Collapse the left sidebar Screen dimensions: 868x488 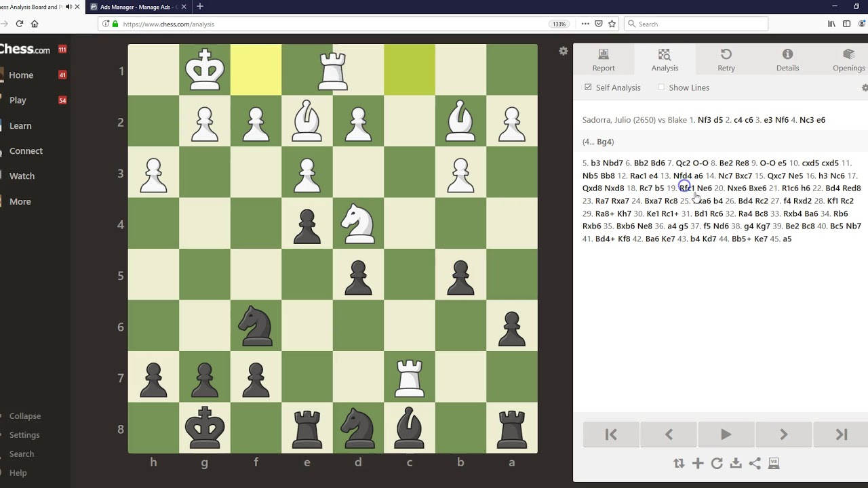[25, 416]
